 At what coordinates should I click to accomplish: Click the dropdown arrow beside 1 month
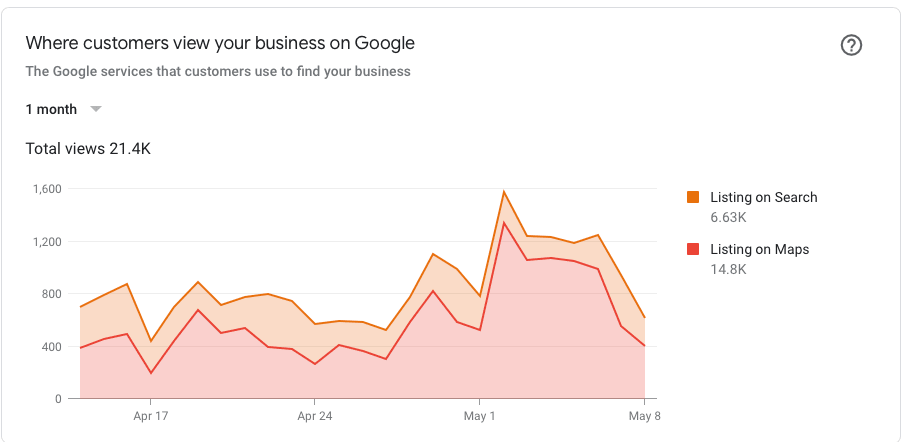coord(96,109)
